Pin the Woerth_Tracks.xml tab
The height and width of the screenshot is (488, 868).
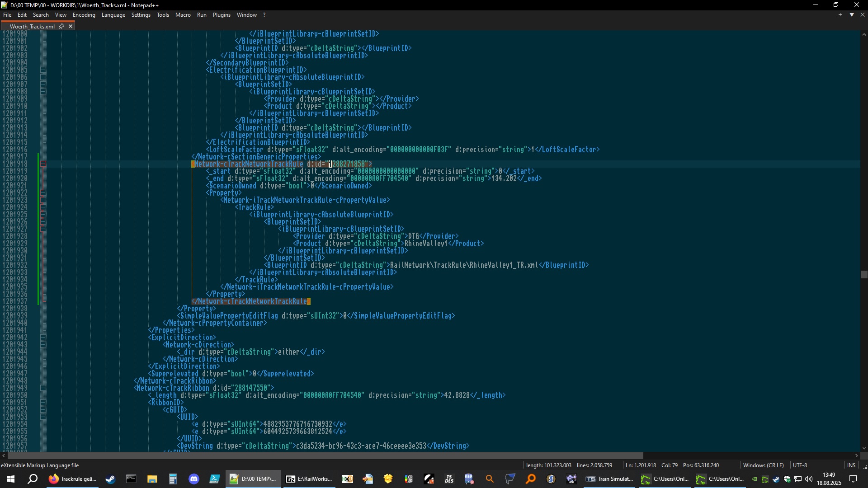[x=61, y=26]
